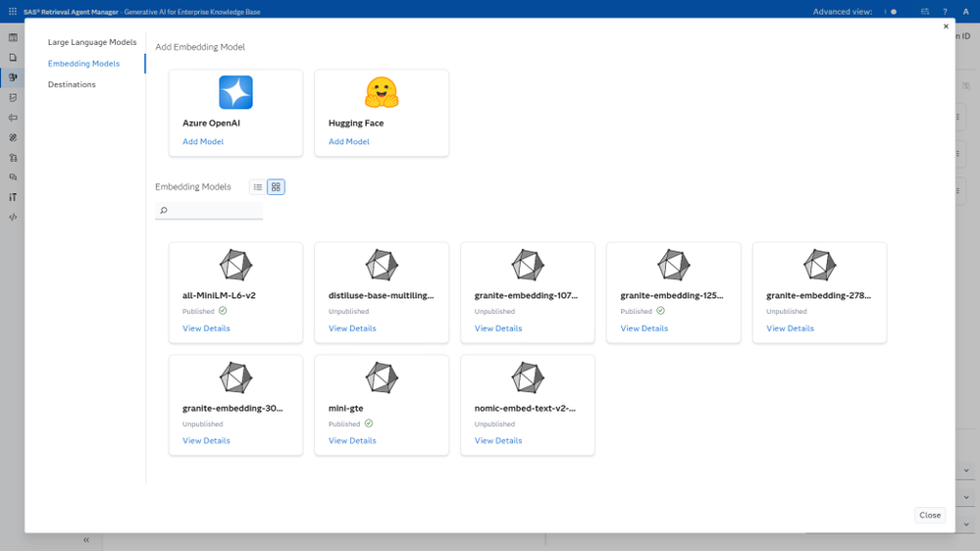Image resolution: width=980 pixels, height=551 pixels.
Task: View Details for granite-embedding-107
Action: click(498, 328)
